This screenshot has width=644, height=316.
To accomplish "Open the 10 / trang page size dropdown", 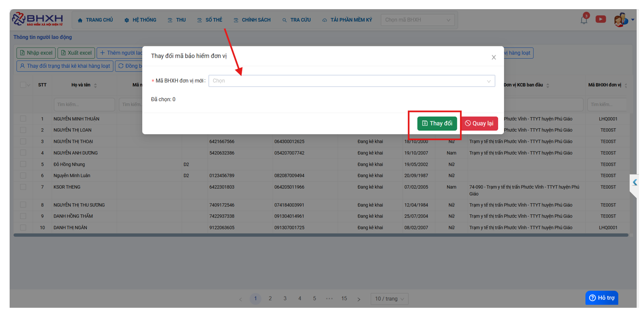I will coord(389,299).
